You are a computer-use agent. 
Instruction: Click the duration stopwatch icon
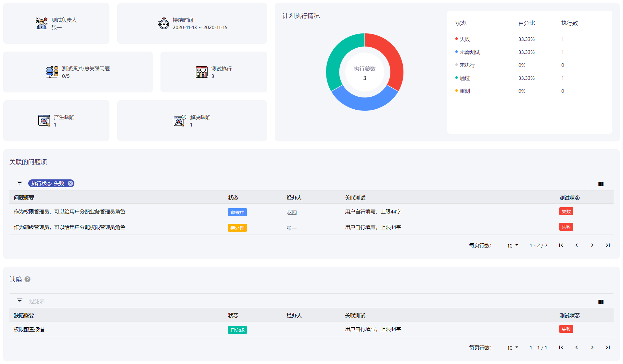tap(163, 23)
